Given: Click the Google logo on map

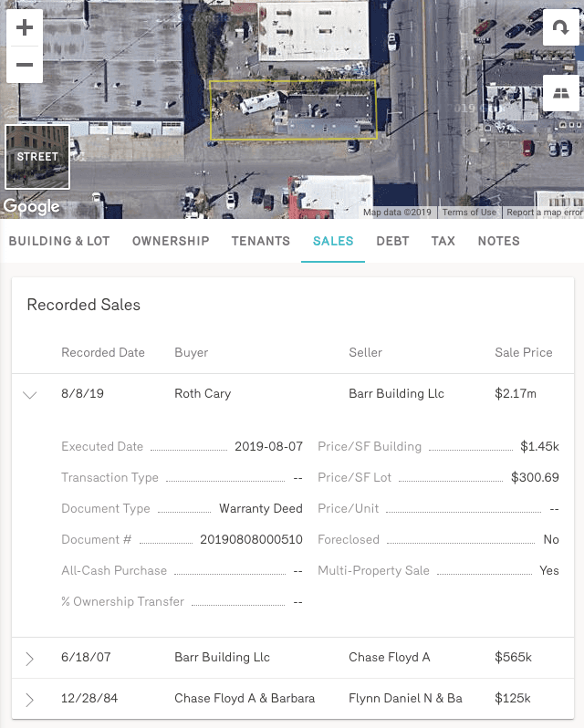Looking at the screenshot, I should [x=31, y=207].
